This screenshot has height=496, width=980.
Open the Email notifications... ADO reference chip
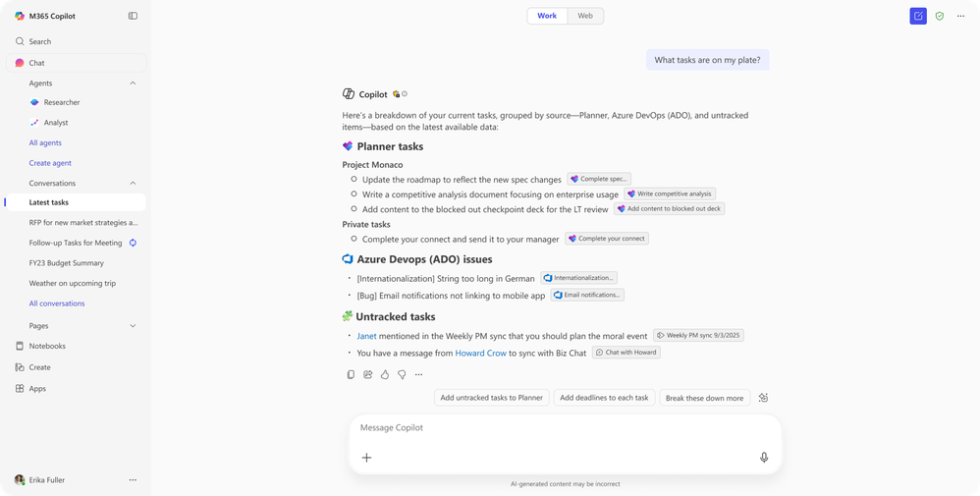(x=587, y=295)
